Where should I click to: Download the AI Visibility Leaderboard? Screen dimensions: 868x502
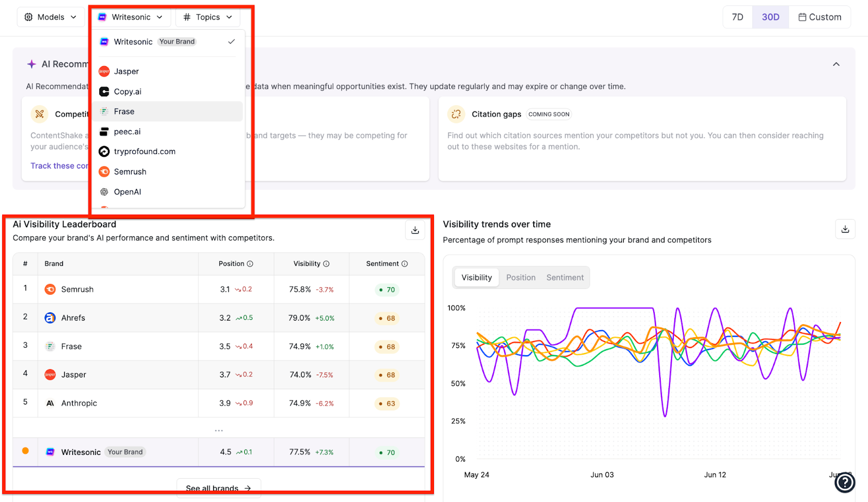415,230
